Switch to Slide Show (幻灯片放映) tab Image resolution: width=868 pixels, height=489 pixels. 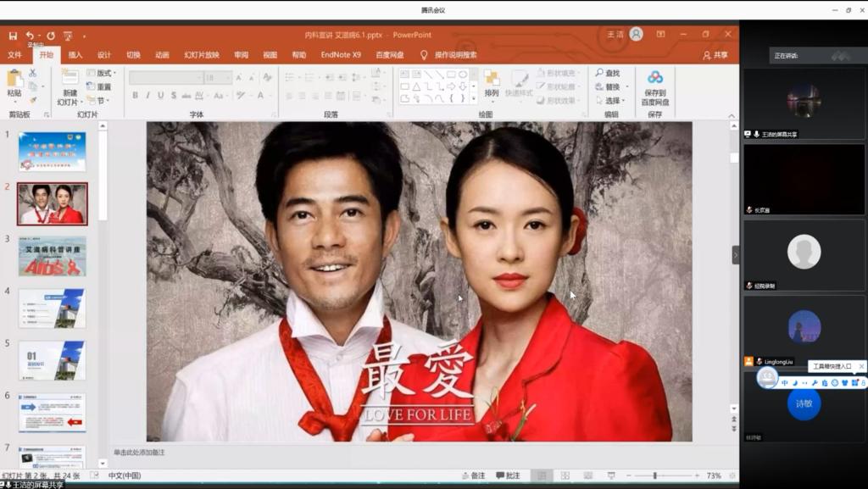(x=201, y=55)
